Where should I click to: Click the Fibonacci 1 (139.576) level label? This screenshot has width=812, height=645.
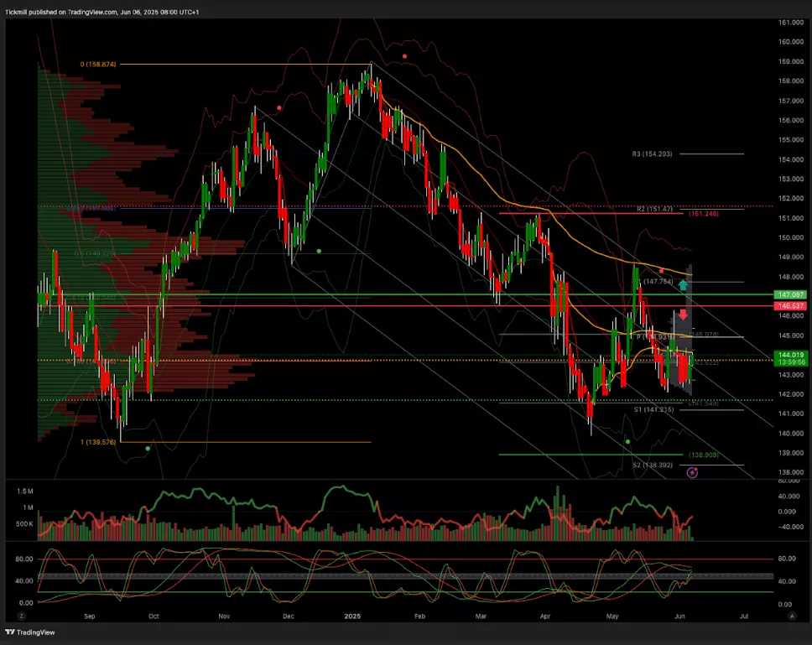[97, 442]
